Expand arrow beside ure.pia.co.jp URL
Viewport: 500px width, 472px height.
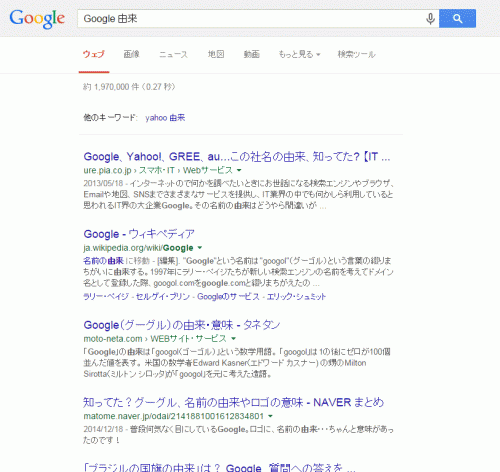(239, 170)
